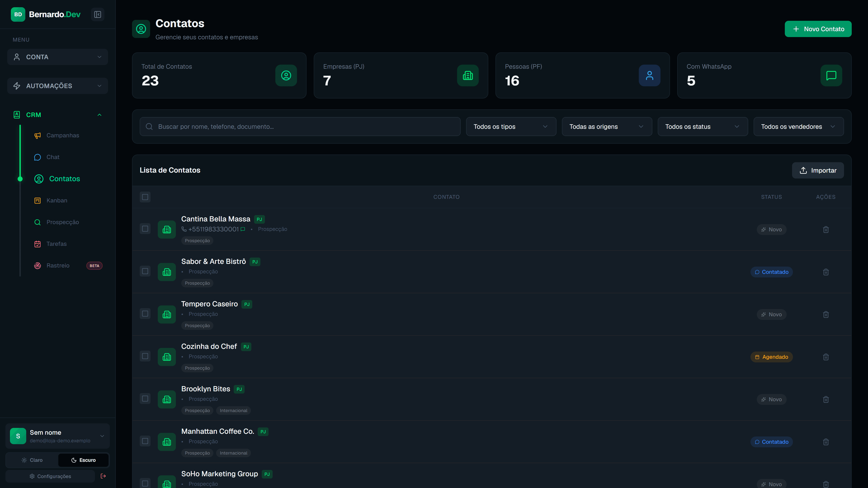The height and width of the screenshot is (488, 868).
Task: Collapse the sidebar with the panel icon
Action: pos(97,14)
